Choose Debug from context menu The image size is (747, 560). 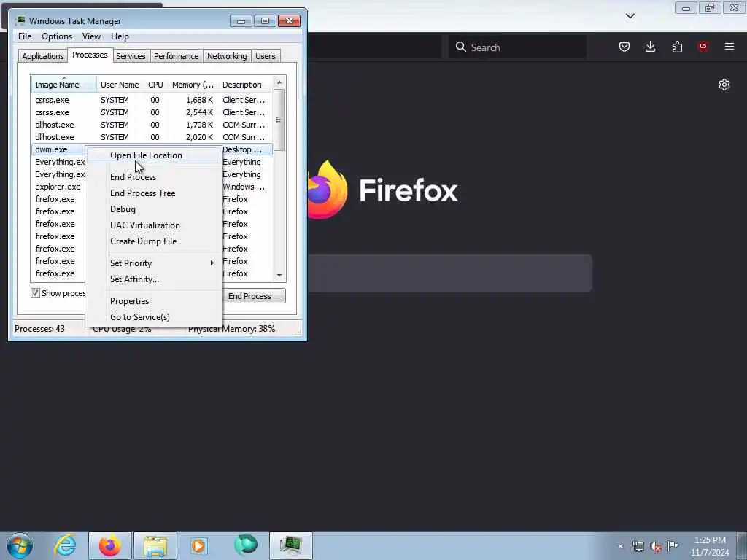[153, 209]
